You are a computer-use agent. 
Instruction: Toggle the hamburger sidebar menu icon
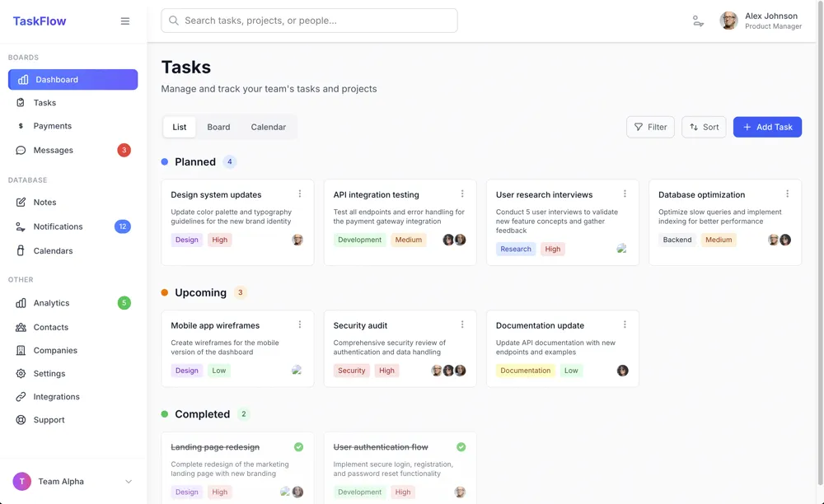(125, 21)
